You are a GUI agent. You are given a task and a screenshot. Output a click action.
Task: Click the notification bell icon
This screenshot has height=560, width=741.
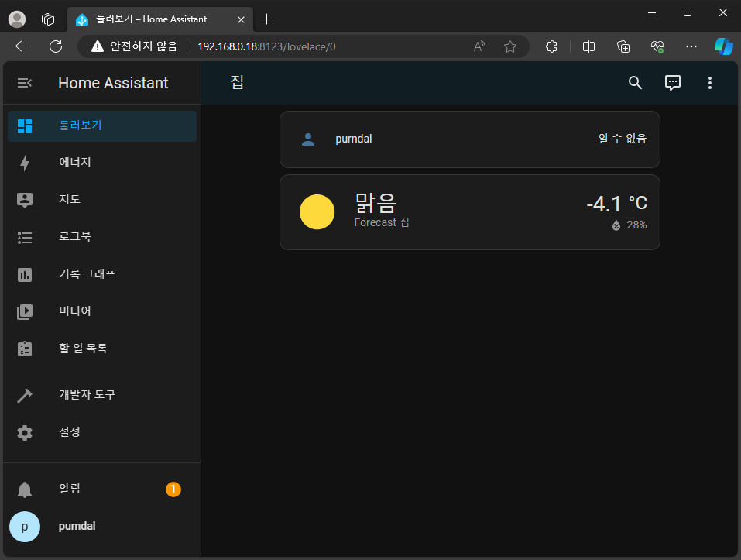(25, 490)
